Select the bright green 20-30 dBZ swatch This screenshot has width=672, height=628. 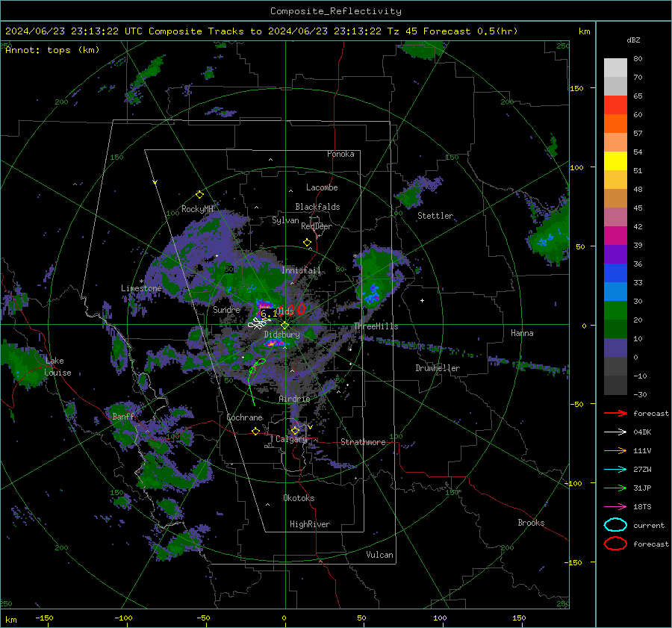pyautogui.click(x=615, y=311)
